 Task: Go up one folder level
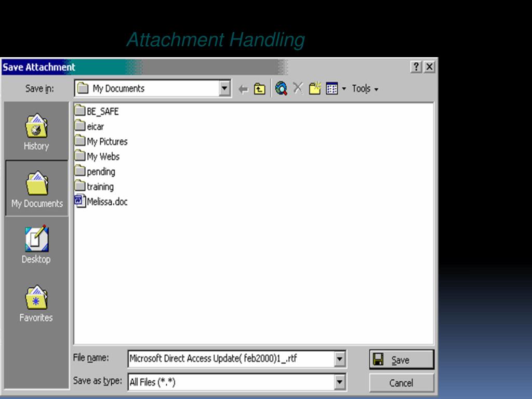260,89
